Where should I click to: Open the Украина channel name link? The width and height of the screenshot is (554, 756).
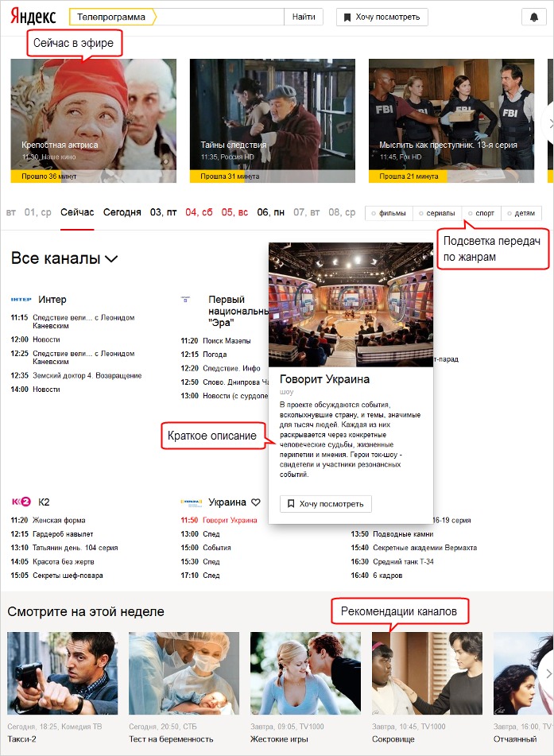coord(227,502)
